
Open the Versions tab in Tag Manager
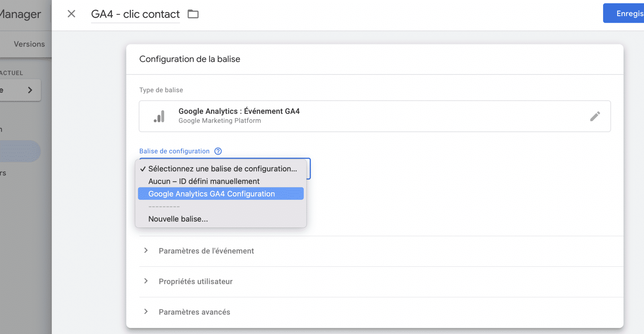pyautogui.click(x=29, y=44)
